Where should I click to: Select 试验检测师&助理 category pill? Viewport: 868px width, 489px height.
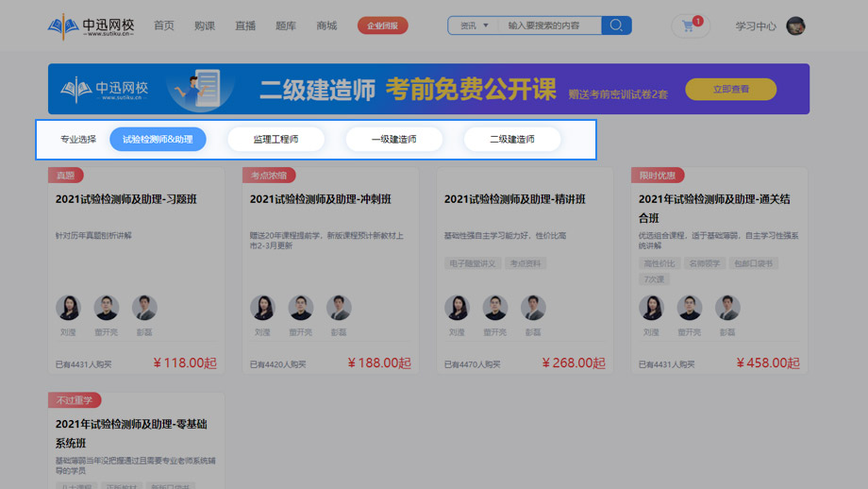[x=158, y=140]
